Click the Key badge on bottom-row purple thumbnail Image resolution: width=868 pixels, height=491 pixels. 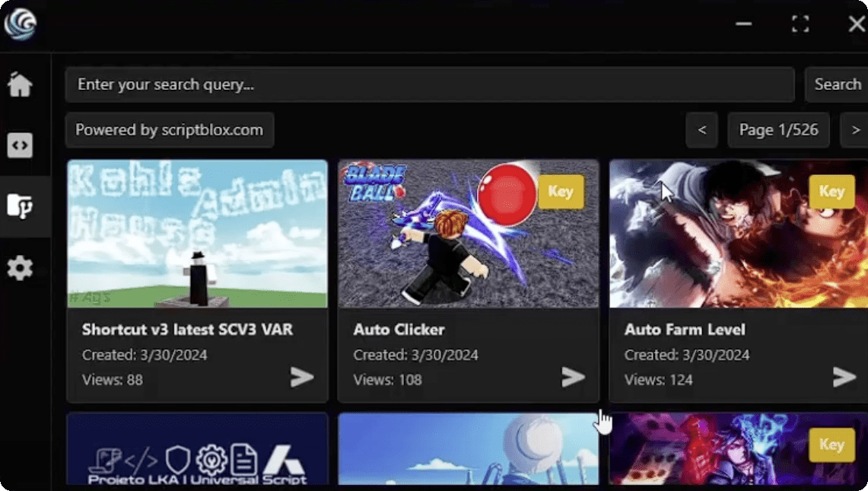(831, 445)
